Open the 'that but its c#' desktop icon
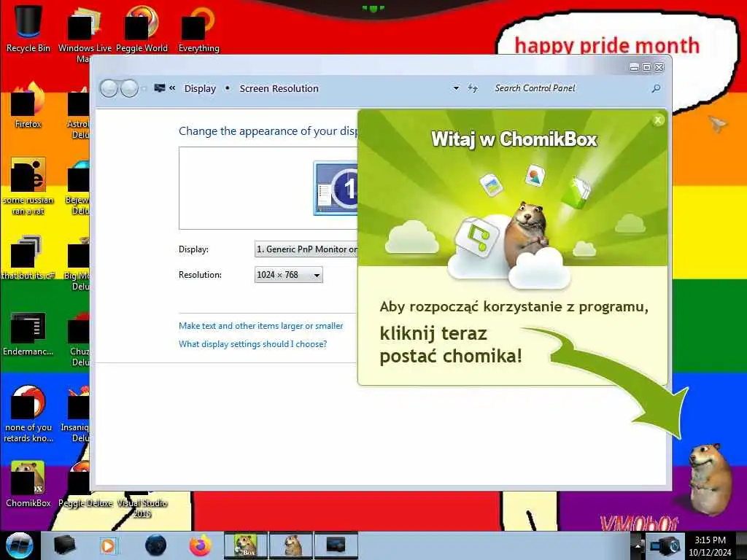This screenshot has width=747, height=560. coord(28,257)
